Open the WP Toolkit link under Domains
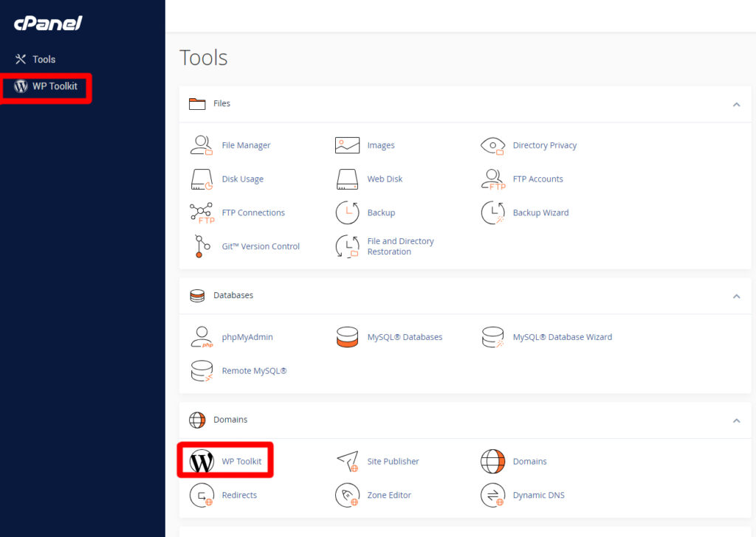 [241, 461]
